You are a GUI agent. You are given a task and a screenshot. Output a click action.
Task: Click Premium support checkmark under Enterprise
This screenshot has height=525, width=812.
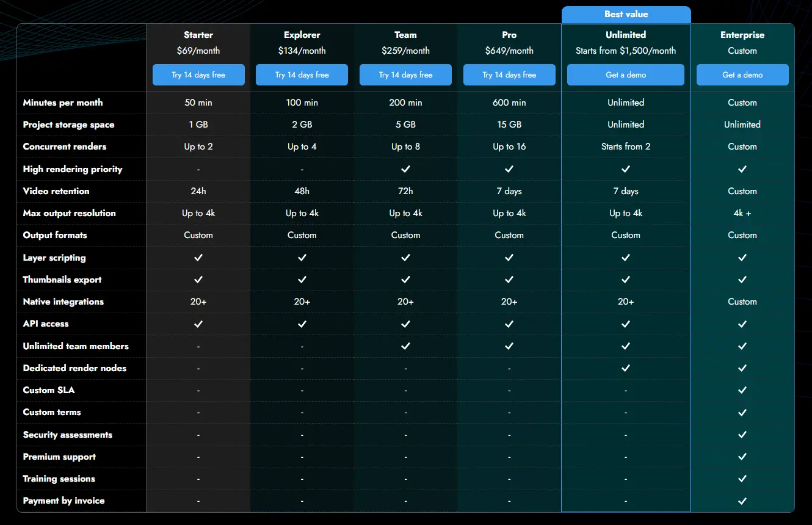click(742, 457)
